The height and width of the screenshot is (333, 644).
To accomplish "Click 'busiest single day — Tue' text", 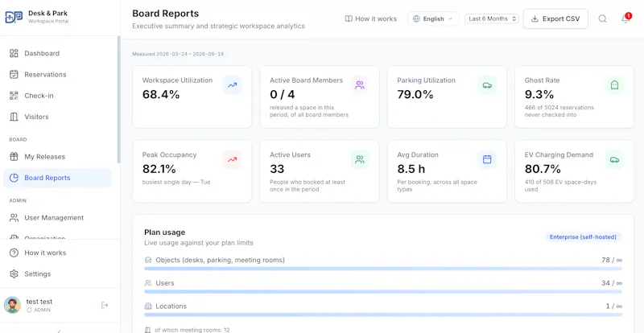I will pos(176,182).
